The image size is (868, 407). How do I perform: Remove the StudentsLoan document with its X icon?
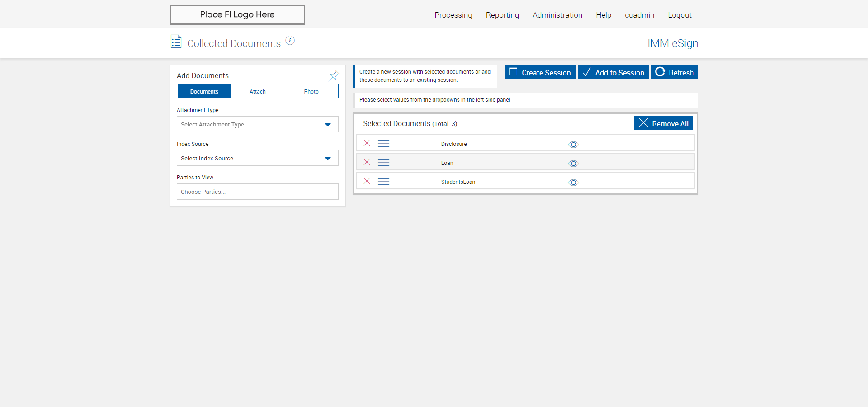[x=367, y=181]
